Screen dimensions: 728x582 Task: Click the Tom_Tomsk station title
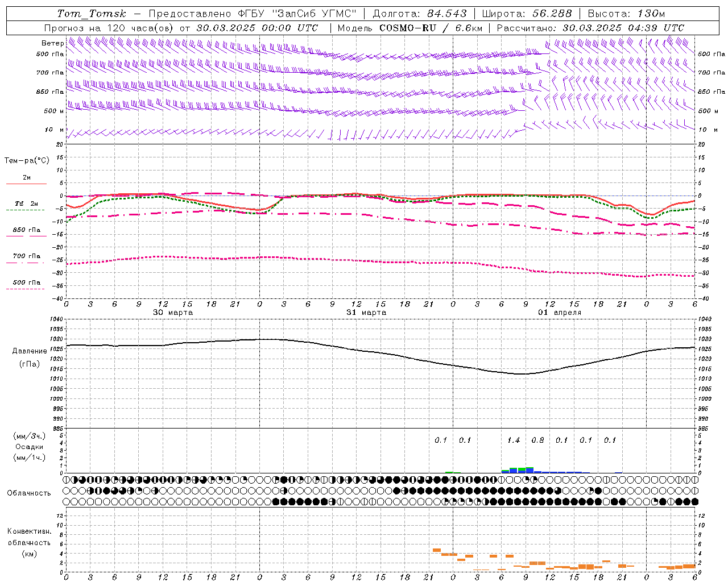[x=92, y=14]
